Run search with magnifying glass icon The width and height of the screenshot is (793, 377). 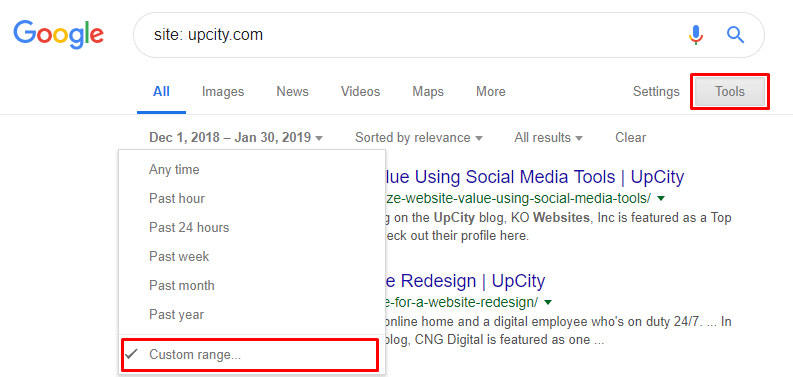pos(735,35)
